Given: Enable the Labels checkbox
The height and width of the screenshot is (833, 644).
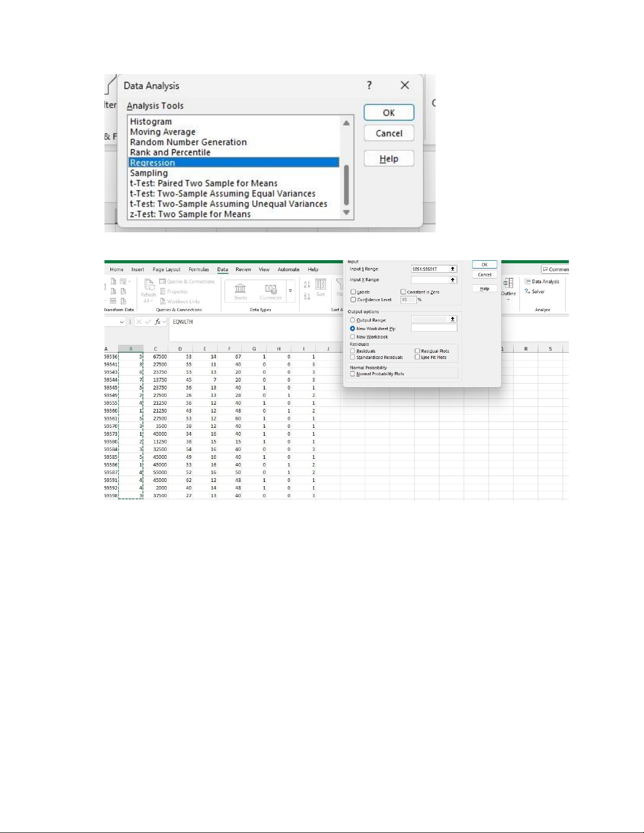Looking at the screenshot, I should click(353, 292).
